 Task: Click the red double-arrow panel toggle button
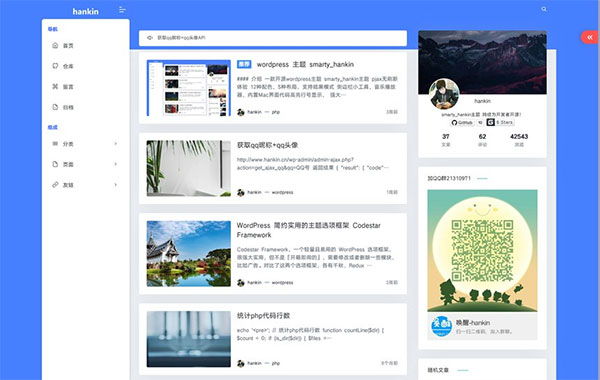coord(590,37)
